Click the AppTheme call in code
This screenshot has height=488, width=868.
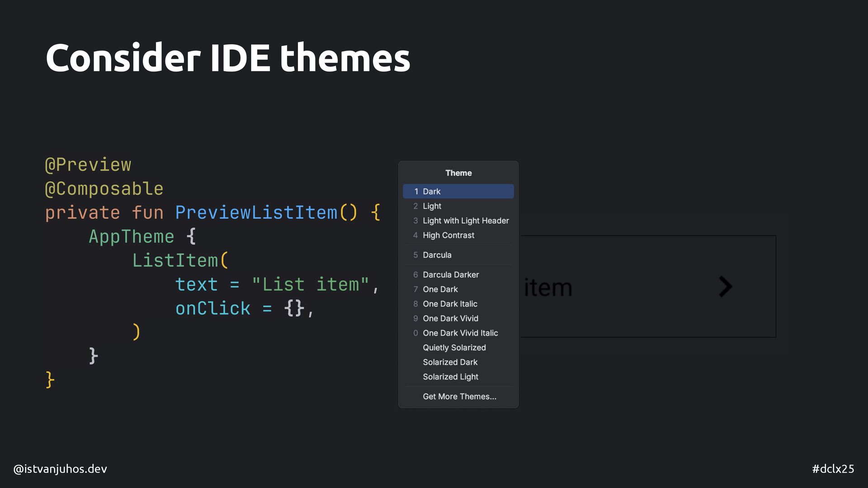[x=131, y=236]
